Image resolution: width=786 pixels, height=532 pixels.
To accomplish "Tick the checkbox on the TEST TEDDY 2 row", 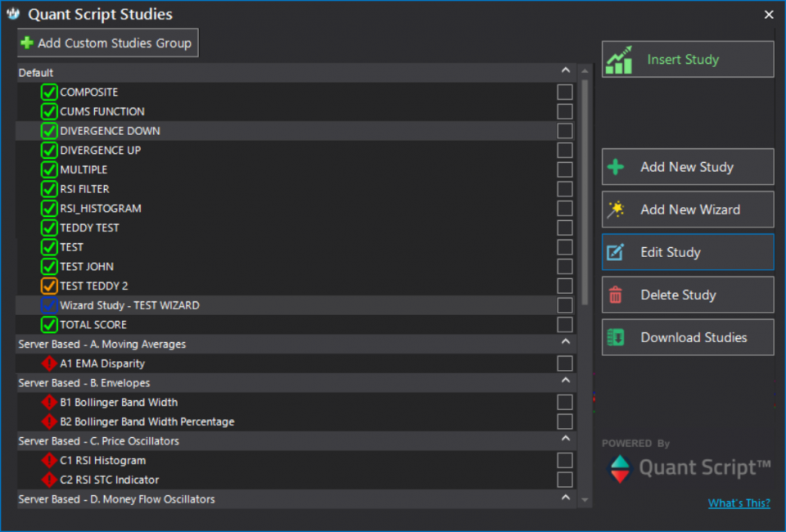I will 565,286.
